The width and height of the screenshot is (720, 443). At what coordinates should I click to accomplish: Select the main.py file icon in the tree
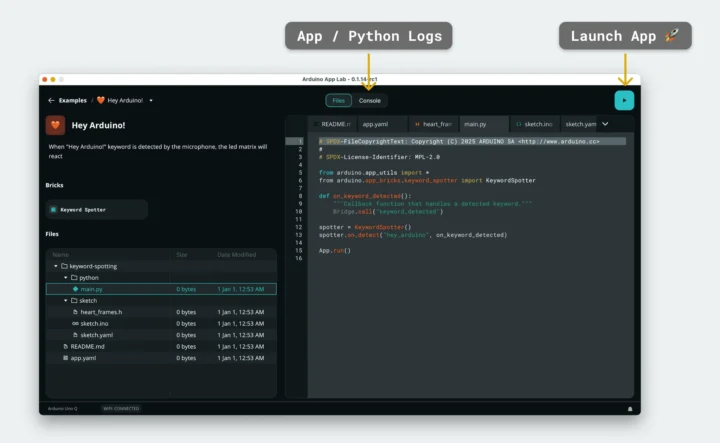(x=75, y=288)
